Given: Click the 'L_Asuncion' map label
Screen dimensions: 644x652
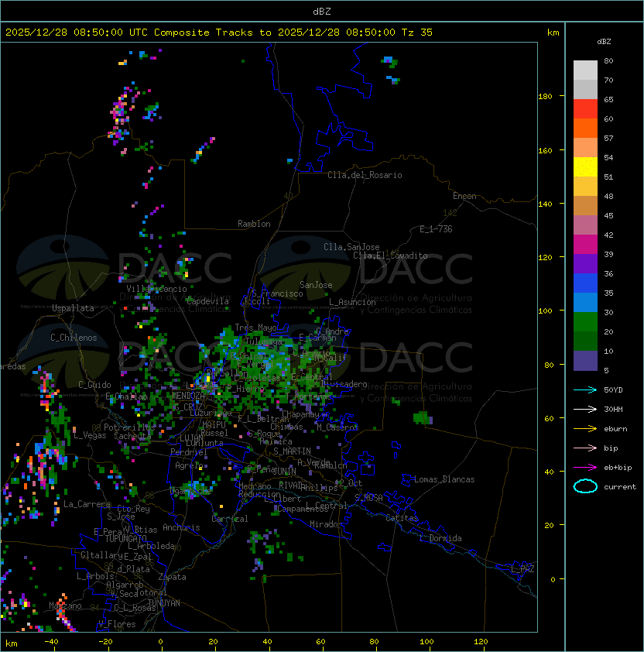Looking at the screenshot, I should tap(352, 302).
